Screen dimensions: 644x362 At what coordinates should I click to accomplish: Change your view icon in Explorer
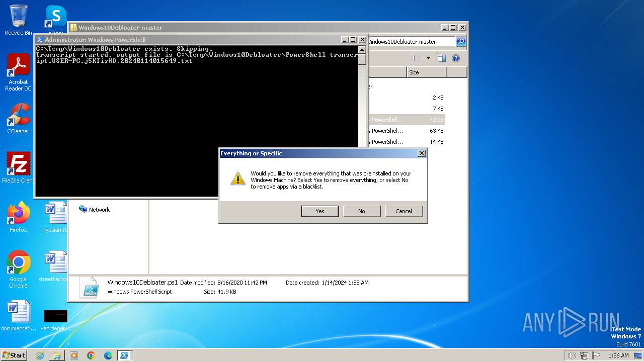[x=416, y=58]
